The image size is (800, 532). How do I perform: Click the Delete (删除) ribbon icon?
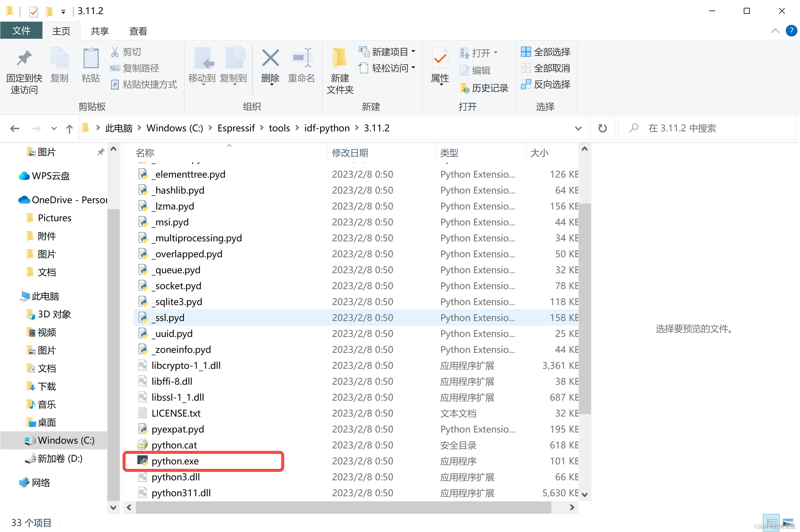tap(270, 58)
